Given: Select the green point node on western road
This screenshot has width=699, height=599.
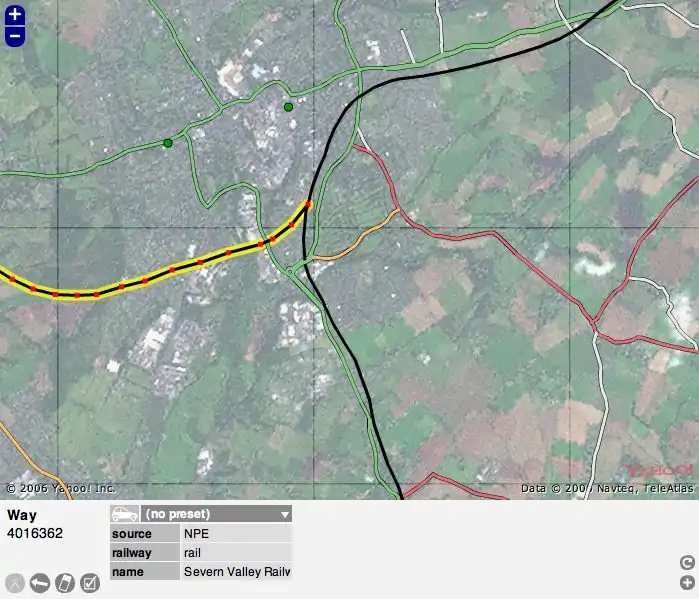Looking at the screenshot, I should point(168,143).
